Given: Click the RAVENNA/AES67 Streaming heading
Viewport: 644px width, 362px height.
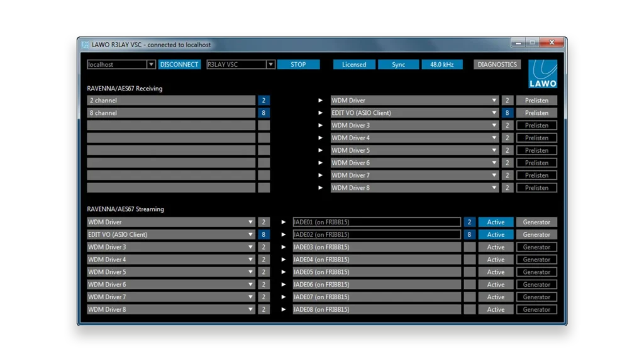Looking at the screenshot, I should (x=125, y=209).
